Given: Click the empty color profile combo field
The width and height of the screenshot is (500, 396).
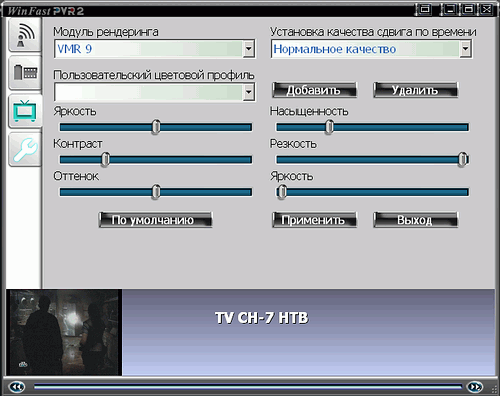Looking at the screenshot, I should [155, 92].
